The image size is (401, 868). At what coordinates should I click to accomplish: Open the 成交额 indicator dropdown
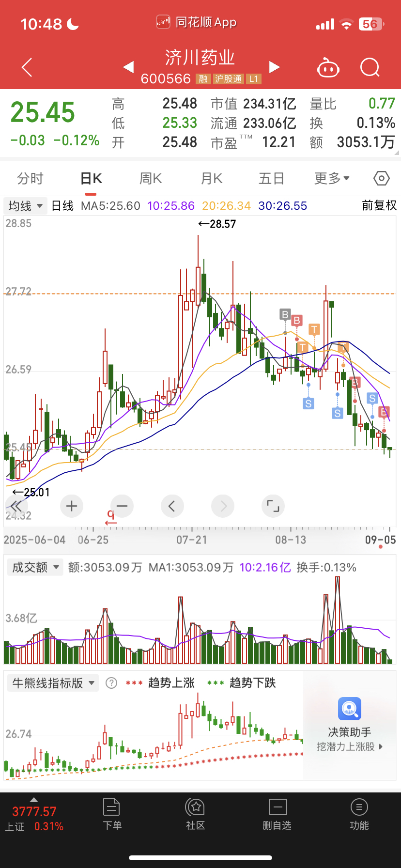coord(35,567)
